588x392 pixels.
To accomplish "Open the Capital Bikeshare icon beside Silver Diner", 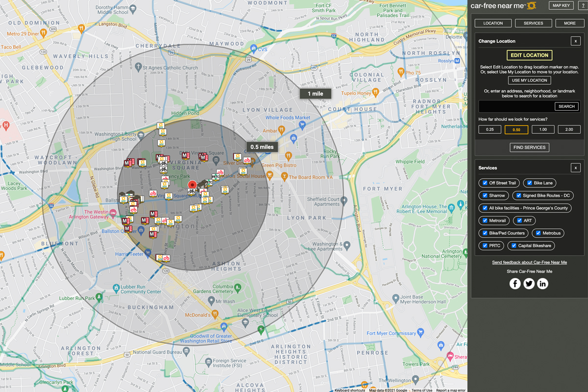I will (x=247, y=160).
